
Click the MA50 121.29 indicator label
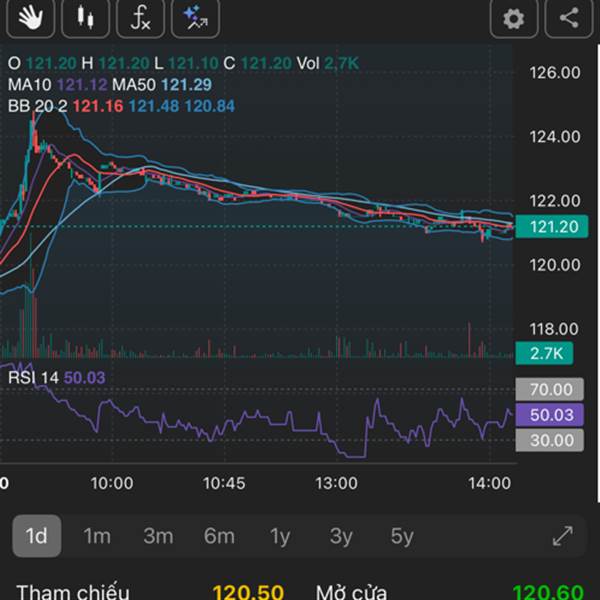162,85
